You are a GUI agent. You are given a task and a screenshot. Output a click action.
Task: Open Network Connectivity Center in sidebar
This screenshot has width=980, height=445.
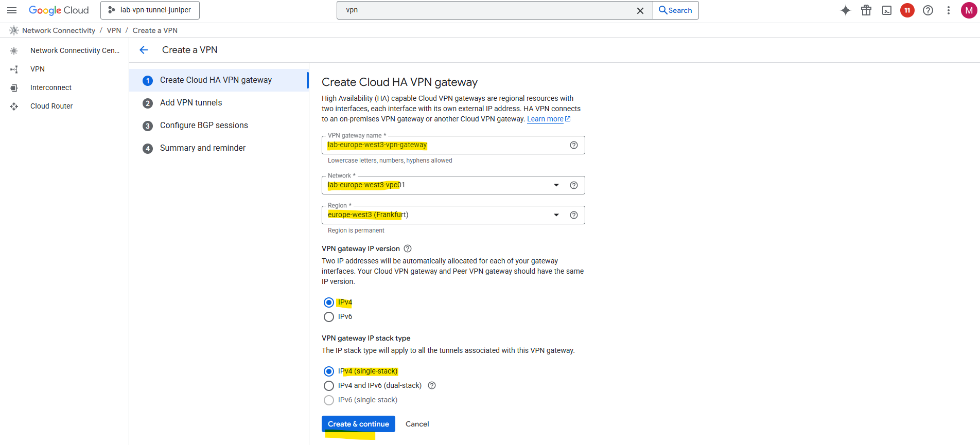[75, 50]
